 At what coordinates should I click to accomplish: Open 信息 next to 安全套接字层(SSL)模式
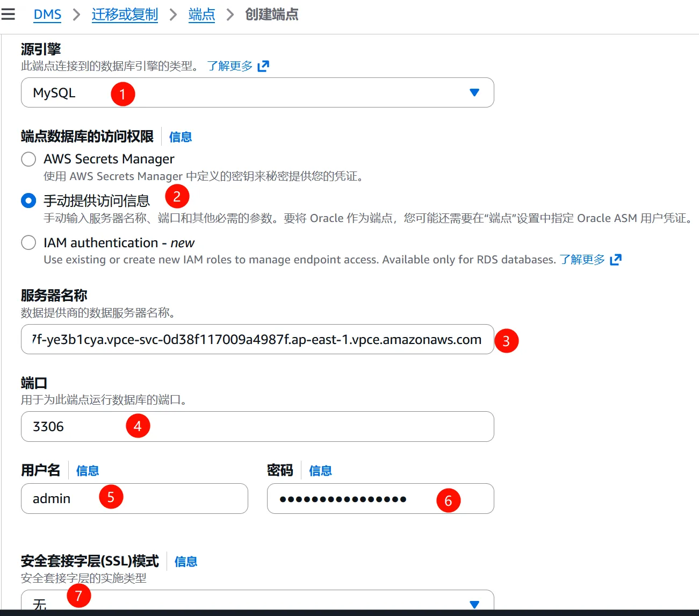[x=186, y=561]
